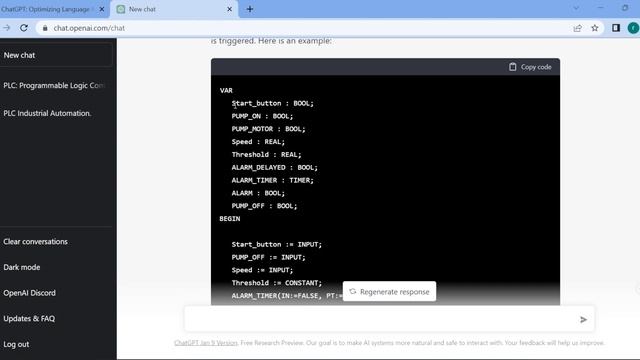
Task: Click the Speed : REAL; line
Action: [x=258, y=142]
